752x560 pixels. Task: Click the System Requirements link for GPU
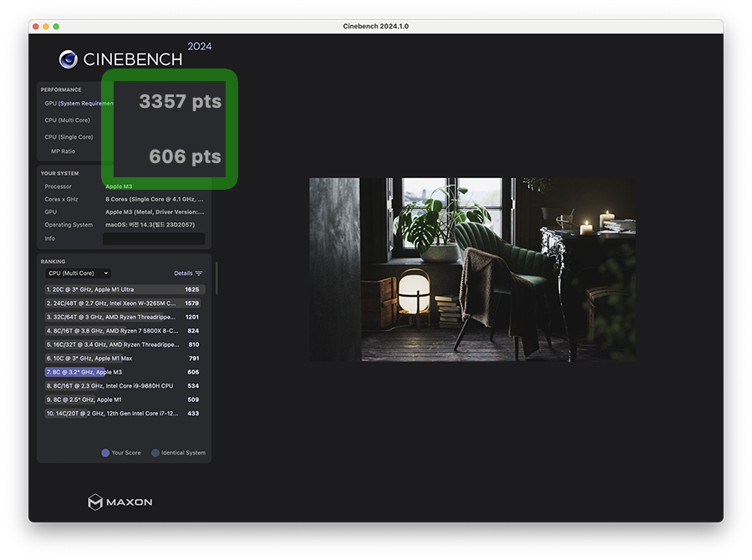point(85,104)
